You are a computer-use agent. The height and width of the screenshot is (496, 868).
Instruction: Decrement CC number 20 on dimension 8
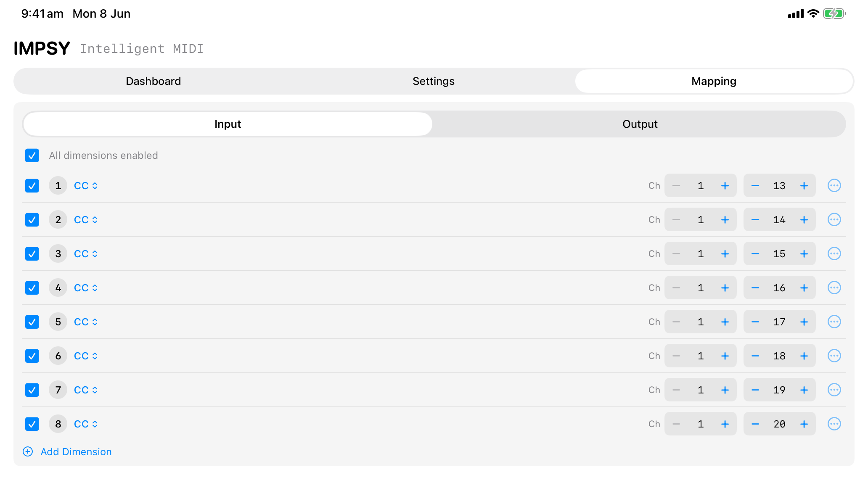point(755,424)
